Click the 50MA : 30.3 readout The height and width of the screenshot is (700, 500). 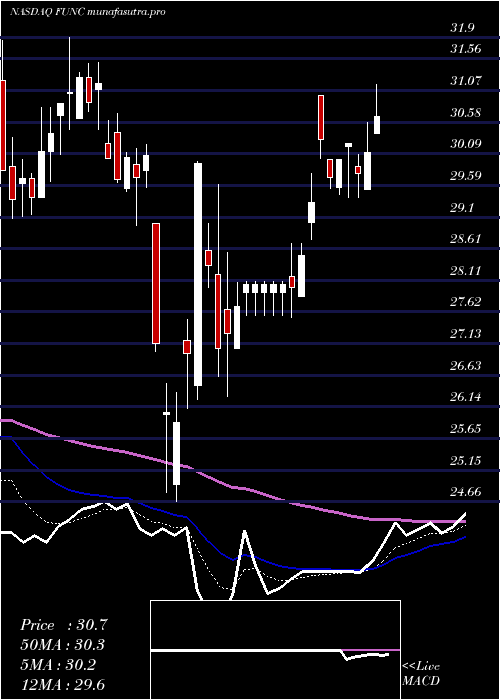(64, 645)
